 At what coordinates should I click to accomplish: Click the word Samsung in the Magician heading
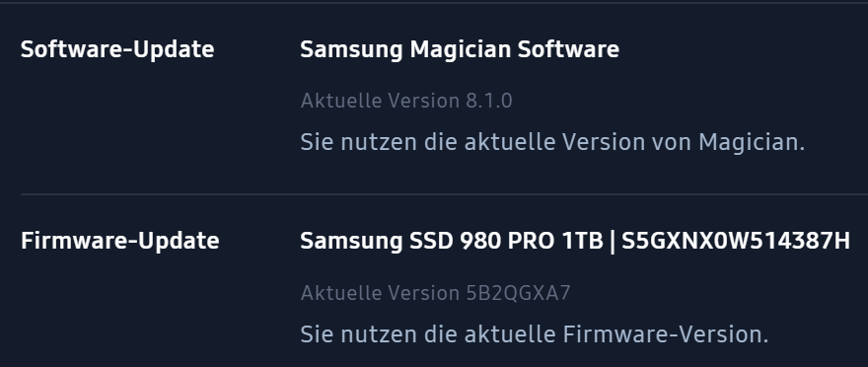tap(351, 49)
